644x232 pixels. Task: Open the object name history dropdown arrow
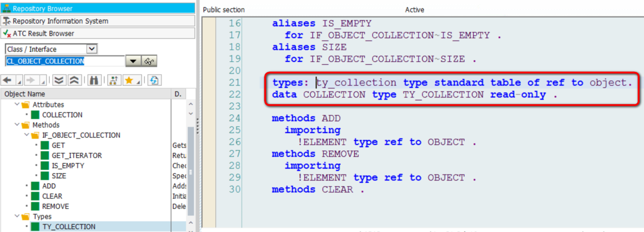coord(133,61)
